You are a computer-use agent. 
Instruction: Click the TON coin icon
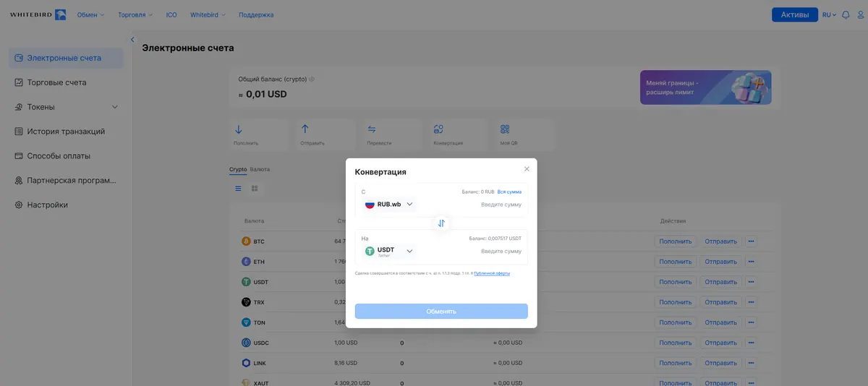tap(246, 322)
